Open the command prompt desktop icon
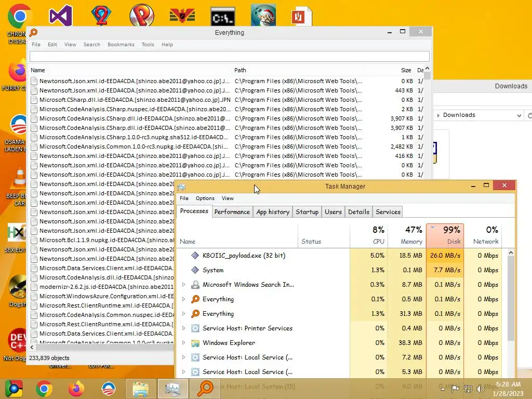The width and height of the screenshot is (532, 399). point(222,16)
